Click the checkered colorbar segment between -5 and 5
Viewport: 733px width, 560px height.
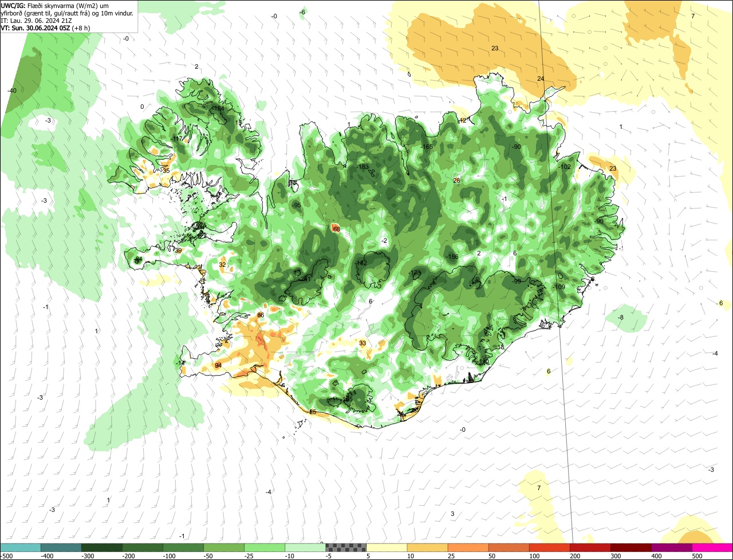click(346, 547)
